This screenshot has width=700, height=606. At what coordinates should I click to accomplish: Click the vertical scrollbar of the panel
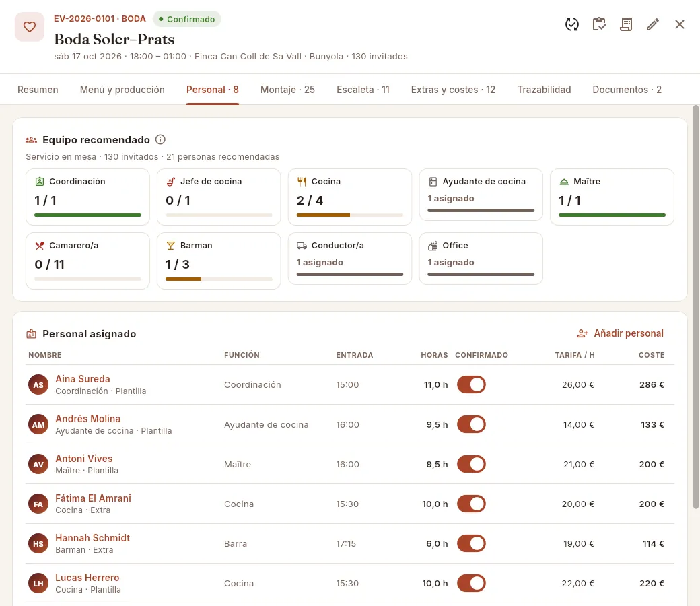tap(695, 307)
